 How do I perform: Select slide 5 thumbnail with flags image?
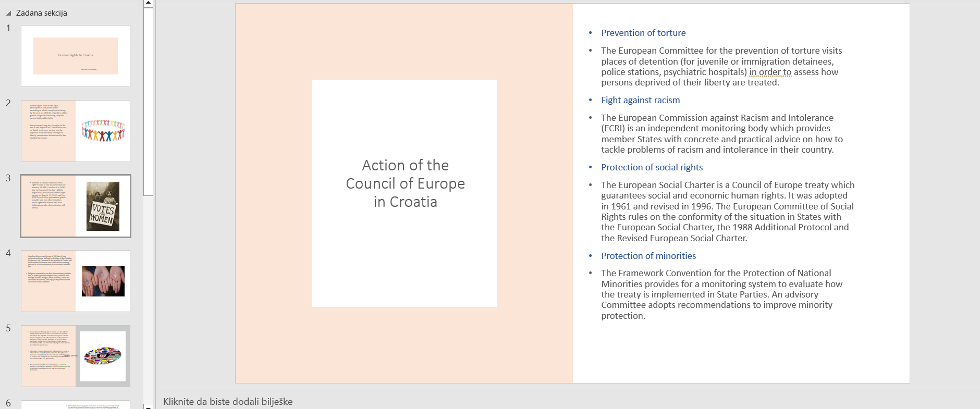[76, 356]
